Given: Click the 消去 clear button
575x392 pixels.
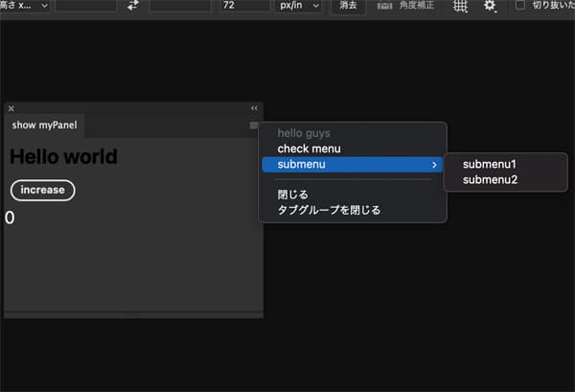Looking at the screenshot, I should pos(348,6).
